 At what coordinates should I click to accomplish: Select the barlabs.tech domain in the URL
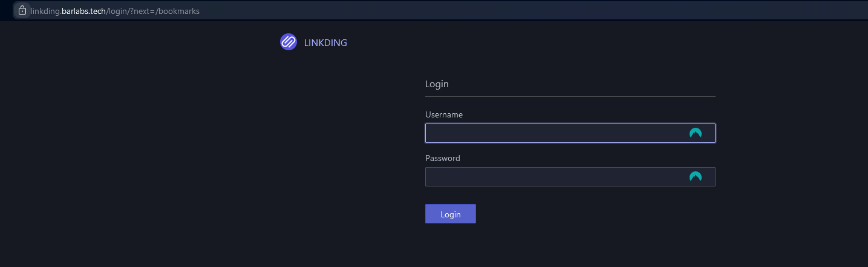point(84,11)
